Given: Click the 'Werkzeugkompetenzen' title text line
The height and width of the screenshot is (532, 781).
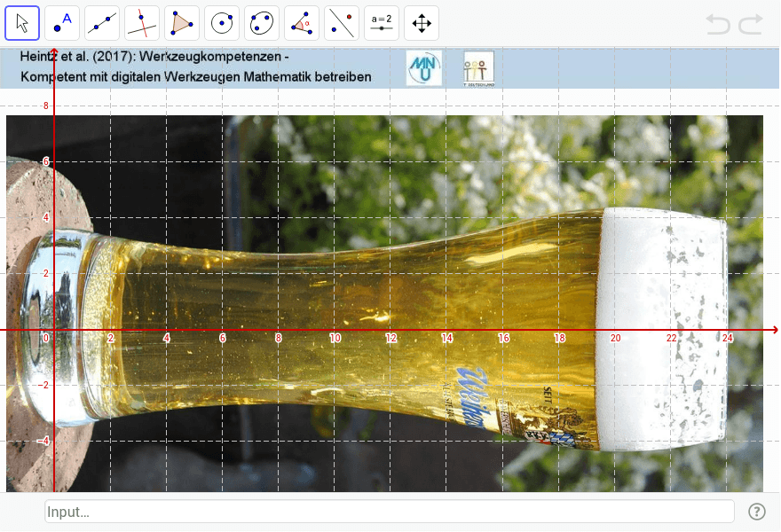Looking at the screenshot, I should coord(154,57).
